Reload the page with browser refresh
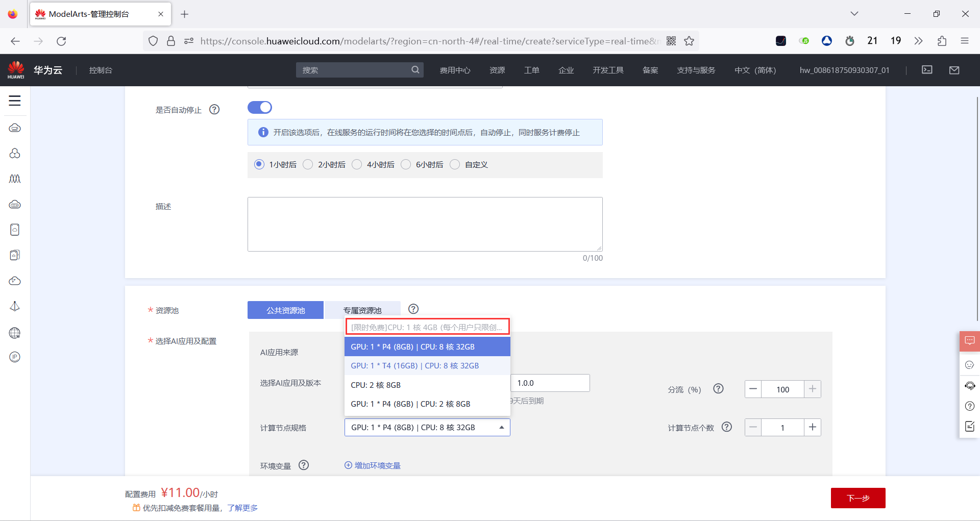The height and width of the screenshot is (521, 980). click(x=61, y=41)
